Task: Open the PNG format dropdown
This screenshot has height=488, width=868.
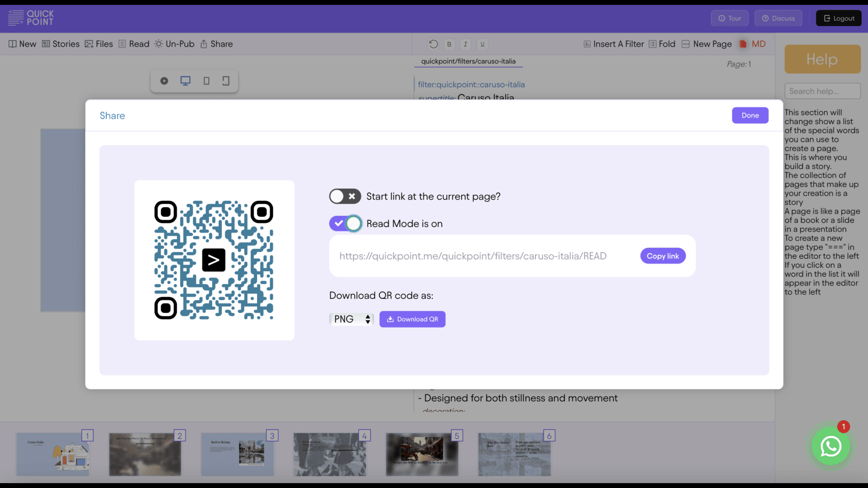Action: pos(352,319)
